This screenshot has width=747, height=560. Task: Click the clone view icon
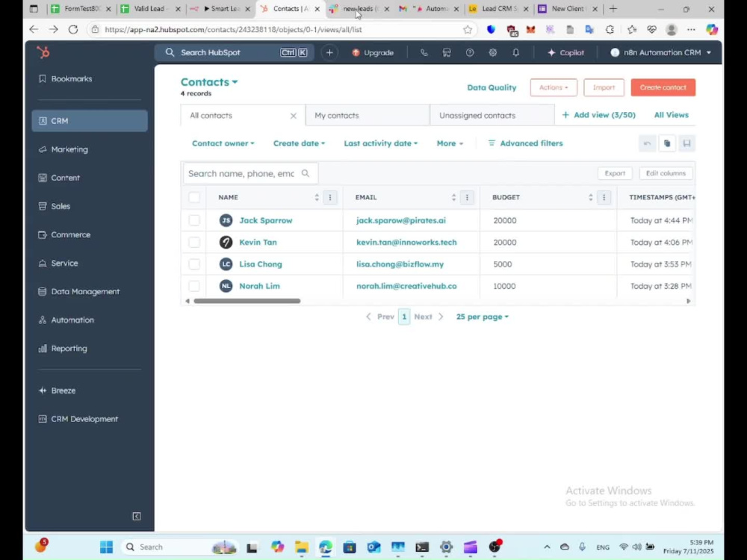[x=667, y=143]
